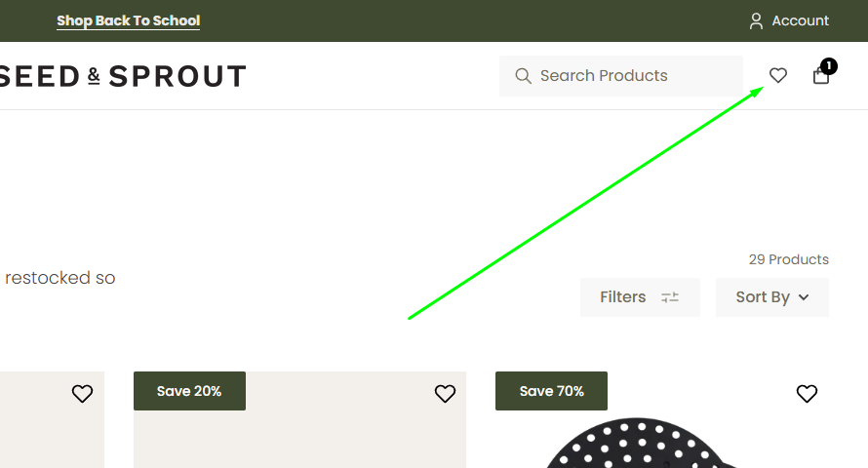This screenshot has width=868, height=468.
Task: Expand the Sort By dropdown
Action: tap(772, 297)
